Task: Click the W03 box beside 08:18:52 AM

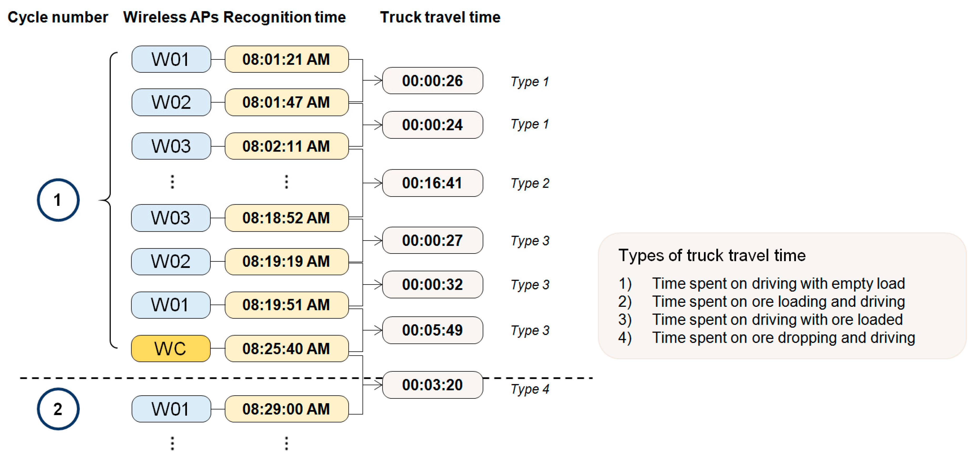Action: coord(171,218)
